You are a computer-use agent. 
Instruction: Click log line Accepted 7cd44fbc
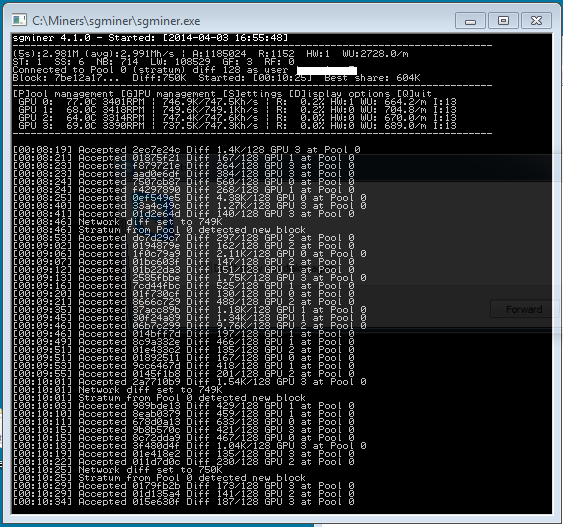[x=183, y=285]
